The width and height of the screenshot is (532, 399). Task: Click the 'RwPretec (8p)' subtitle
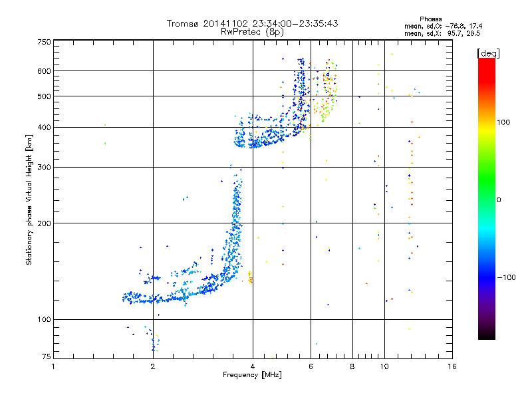tap(252, 32)
